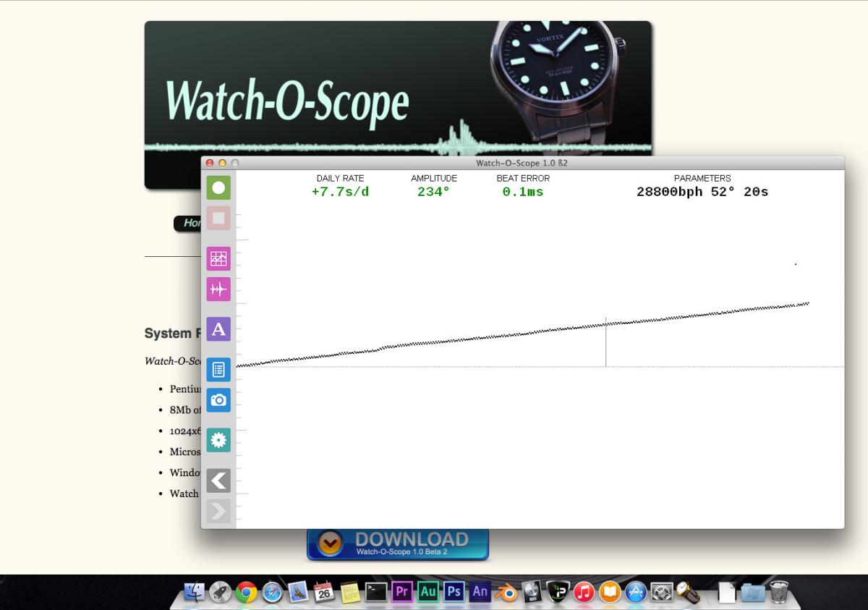Launch Adobe Audition from the dock

click(428, 592)
